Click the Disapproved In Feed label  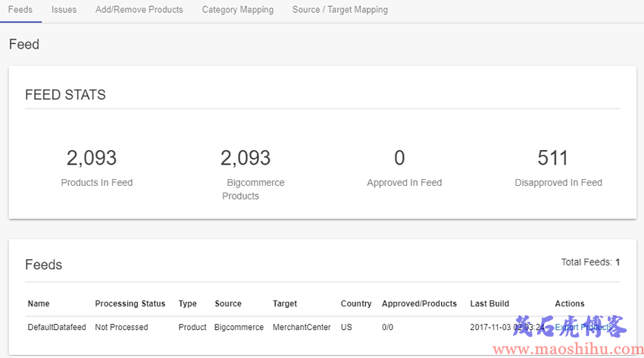pos(558,183)
